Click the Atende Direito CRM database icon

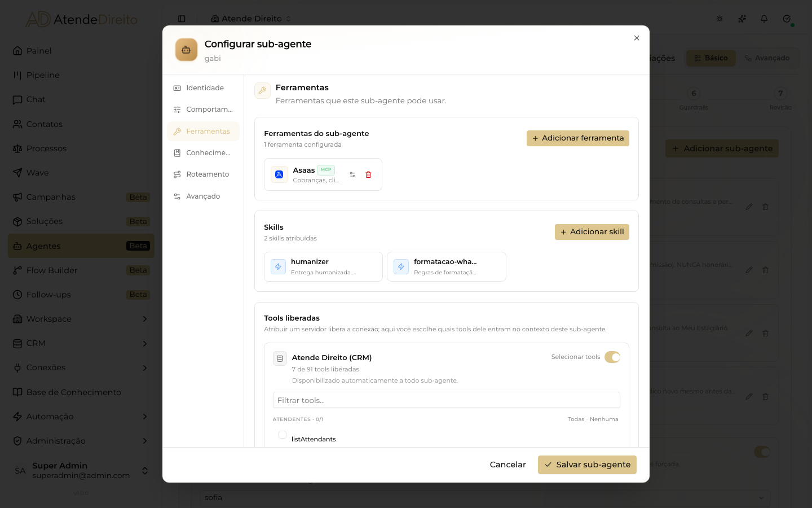pyautogui.click(x=280, y=358)
